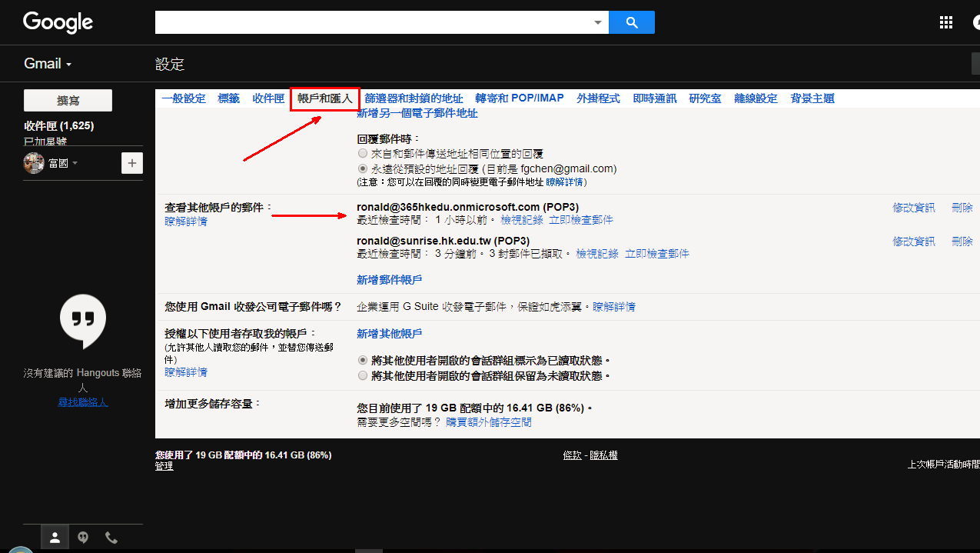
Task: Click 立即檢查郵件 for ronald@365hkedu.onmicrosoft.com
Action: 581,220
